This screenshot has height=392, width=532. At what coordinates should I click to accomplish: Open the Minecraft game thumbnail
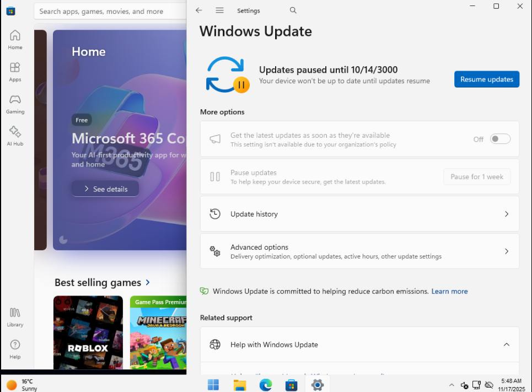tap(158, 332)
